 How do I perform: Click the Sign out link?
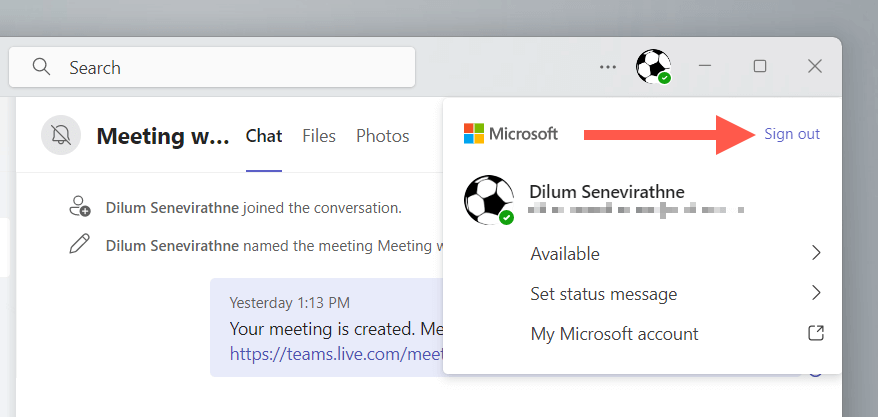792,134
